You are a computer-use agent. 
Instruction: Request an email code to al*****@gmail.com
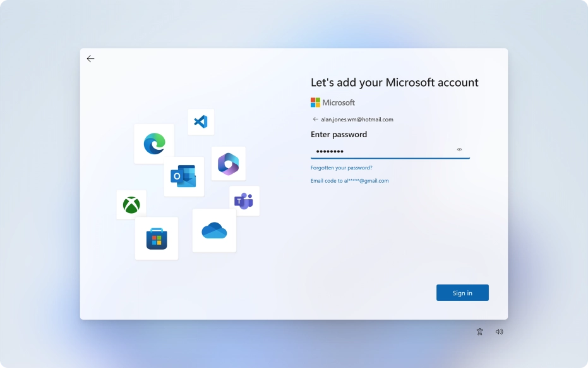point(349,180)
